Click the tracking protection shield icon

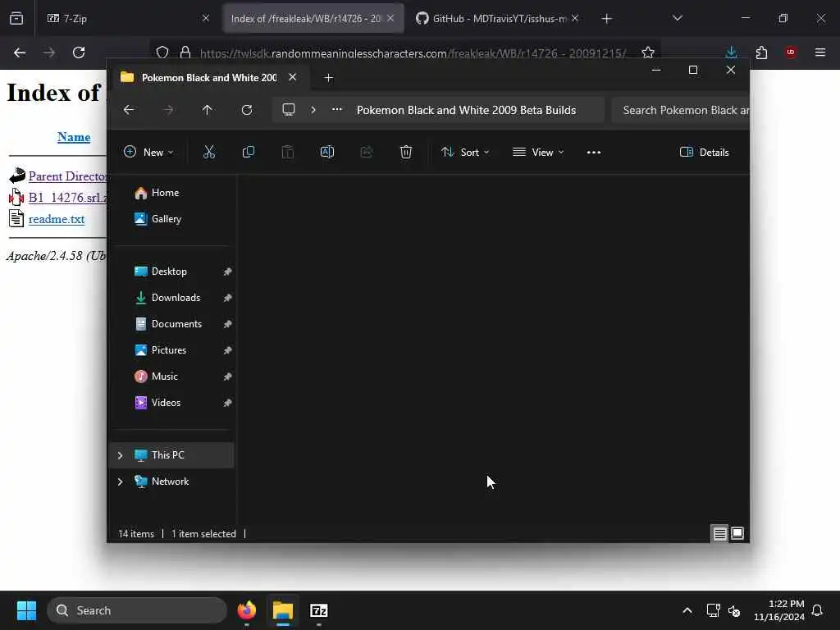point(162,52)
